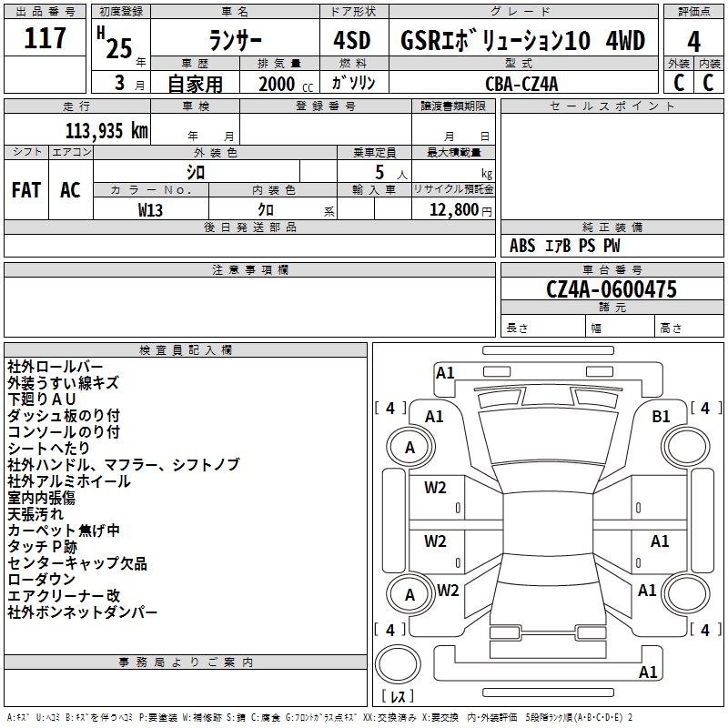Click the レス box below the car diagram

[x=397, y=698]
